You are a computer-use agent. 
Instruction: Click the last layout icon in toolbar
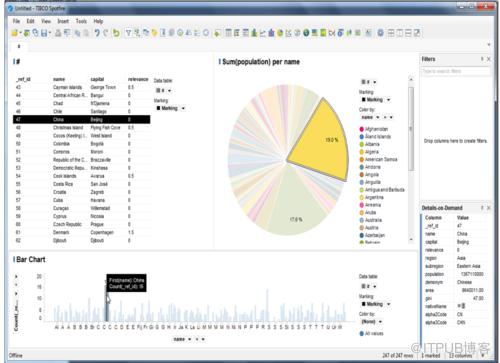[x=417, y=33]
